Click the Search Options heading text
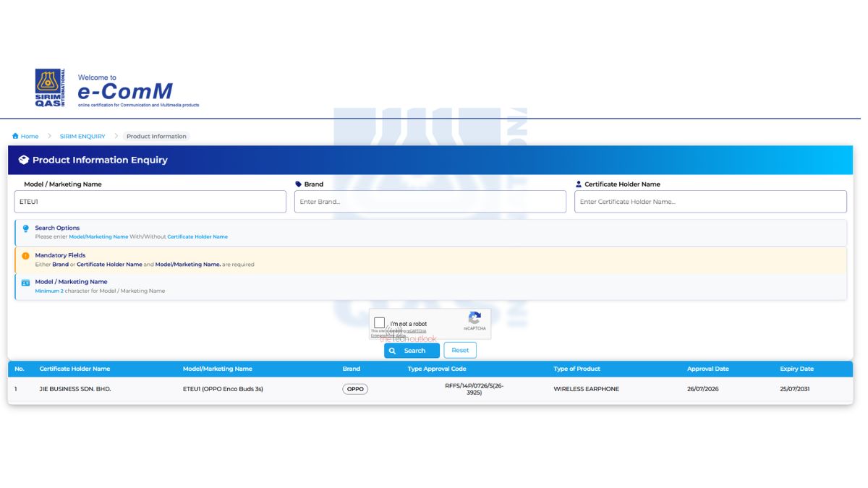 (57, 228)
